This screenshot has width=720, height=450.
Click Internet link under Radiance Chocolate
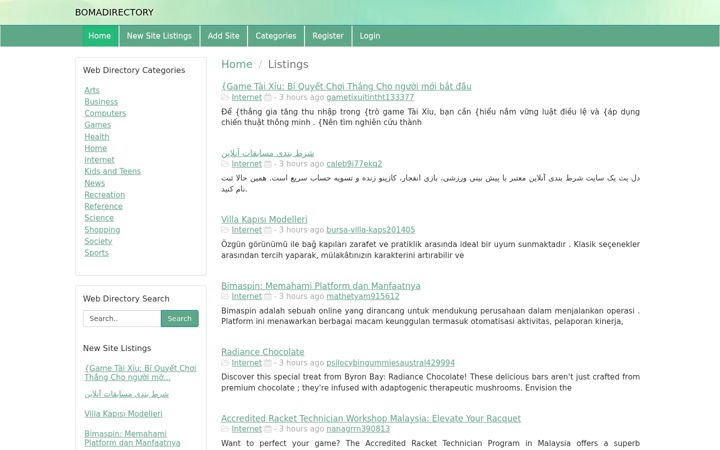[x=247, y=362]
